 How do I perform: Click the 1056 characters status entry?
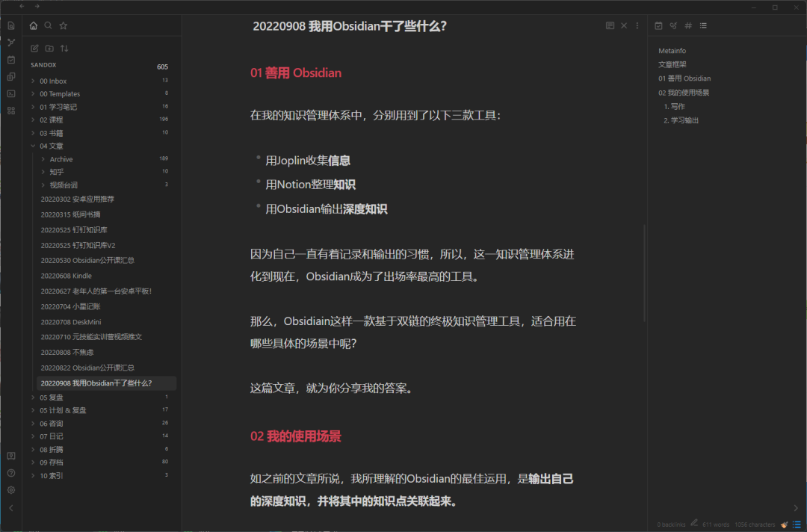755,525
